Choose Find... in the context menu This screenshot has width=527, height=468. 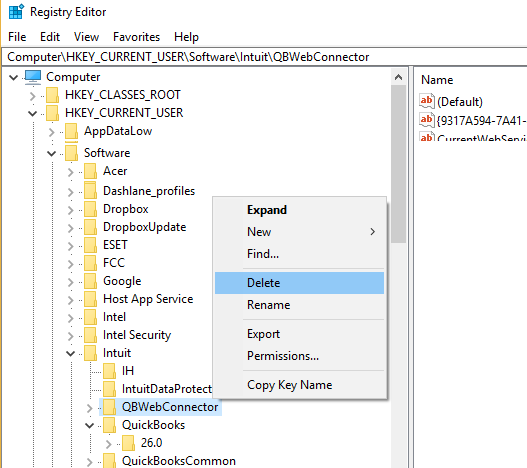tap(299, 254)
